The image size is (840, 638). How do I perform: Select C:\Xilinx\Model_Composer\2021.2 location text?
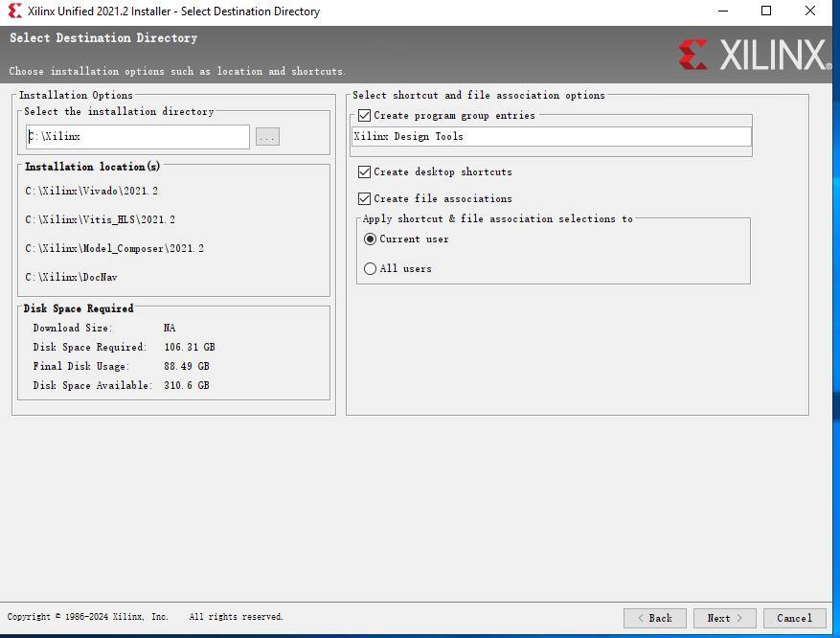tap(115, 248)
